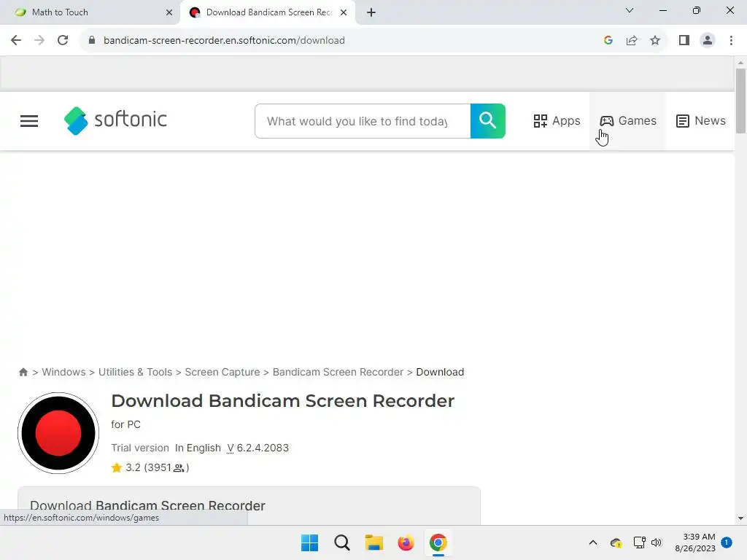Screen dimensions: 747x560
Task: Click the 'In English' language label
Action: tap(198, 448)
